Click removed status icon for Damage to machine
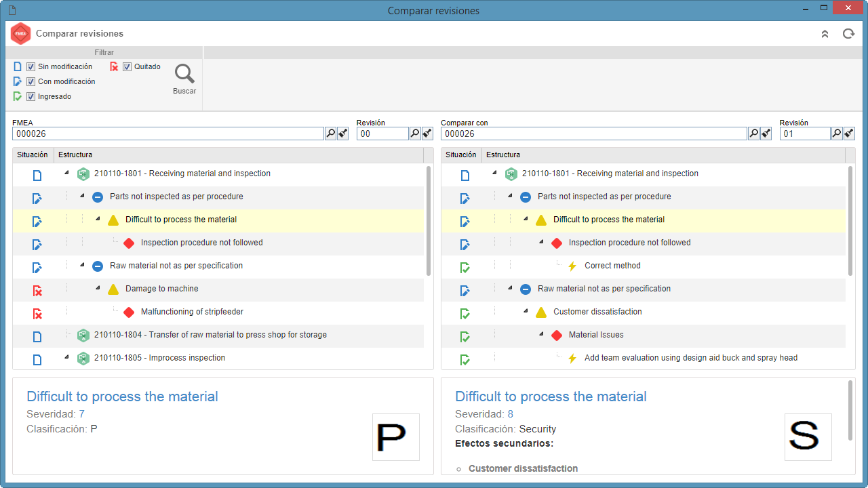 pos(38,291)
